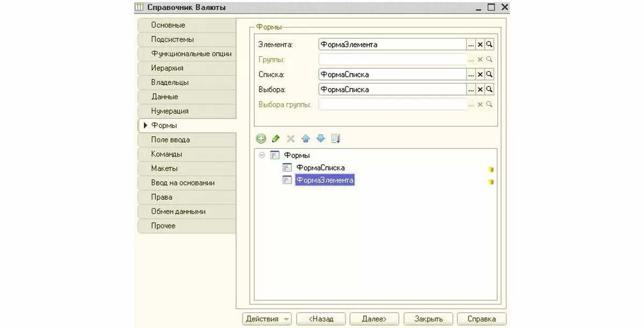Add a new form with the green plus icon
644x328 pixels.
click(x=261, y=139)
